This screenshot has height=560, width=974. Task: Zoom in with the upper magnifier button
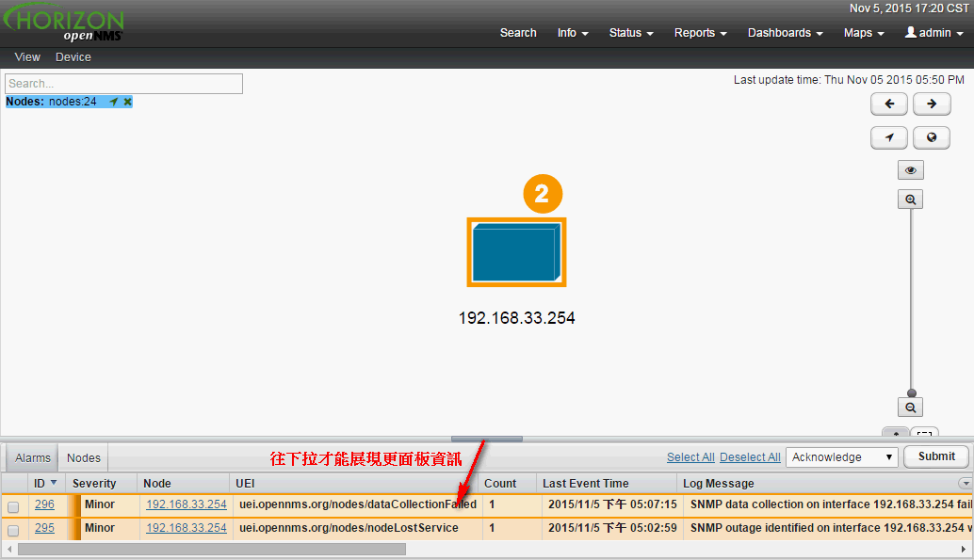(911, 200)
